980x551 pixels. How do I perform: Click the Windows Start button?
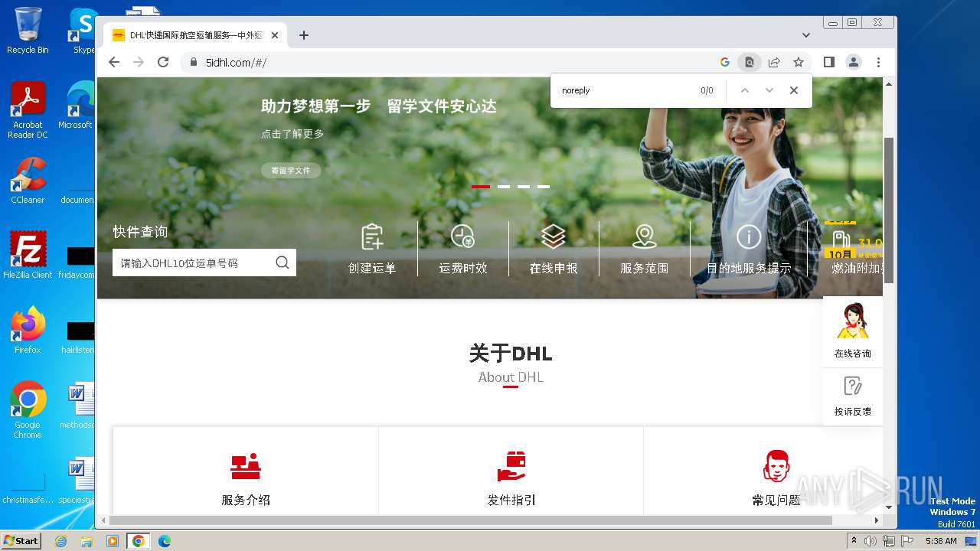21,540
